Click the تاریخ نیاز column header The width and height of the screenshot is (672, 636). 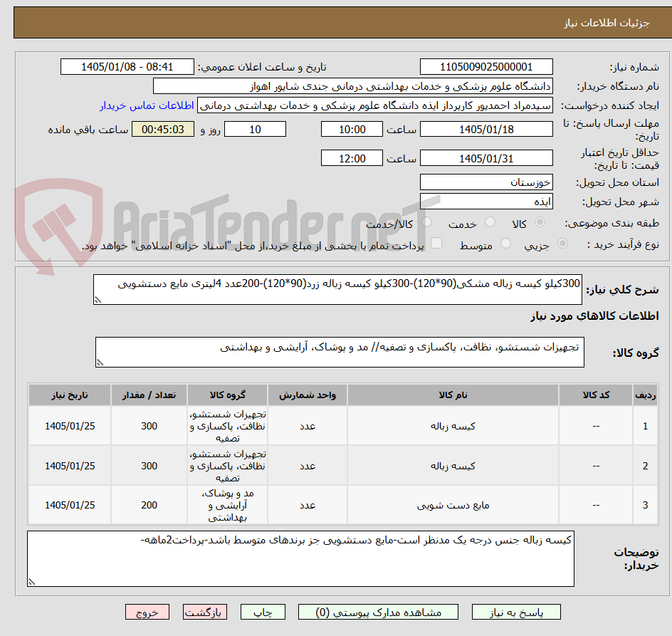70,395
